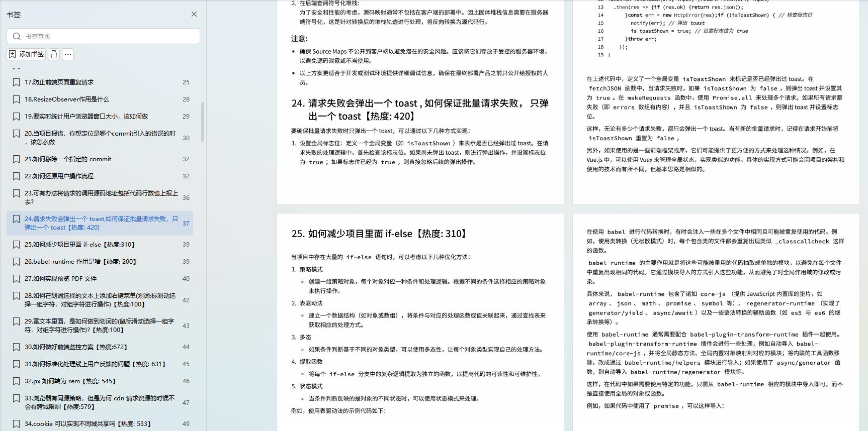The height and width of the screenshot is (431, 868).
Task: Click bookmark icon beside 17.防止前端页面重复请求
Action: click(16, 82)
